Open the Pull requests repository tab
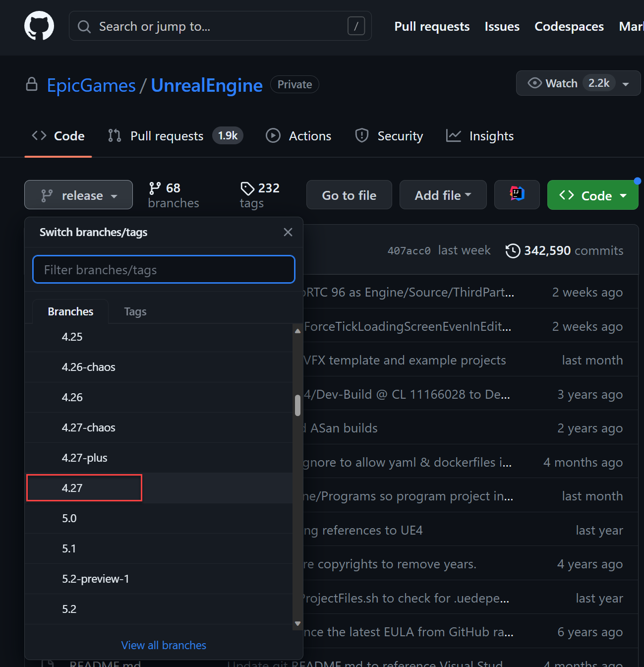The width and height of the screenshot is (644, 667). [x=176, y=136]
